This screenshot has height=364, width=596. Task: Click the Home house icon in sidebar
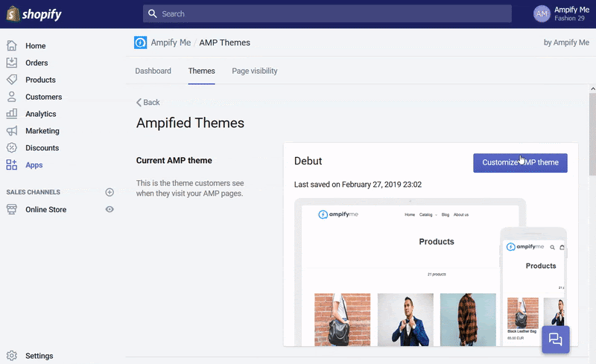tap(12, 45)
